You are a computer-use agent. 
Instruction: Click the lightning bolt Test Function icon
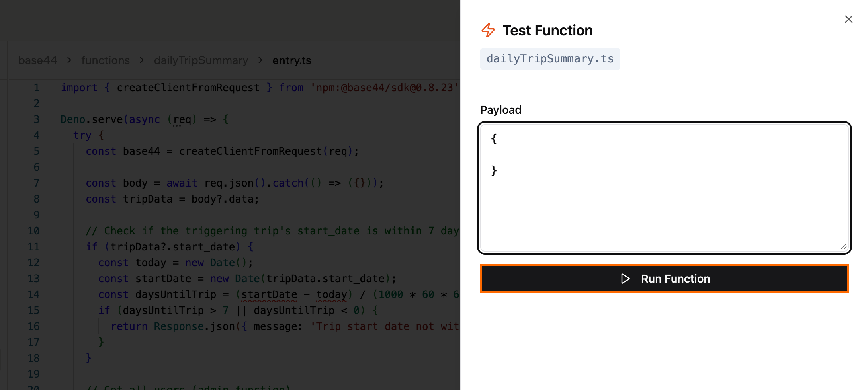click(x=488, y=30)
